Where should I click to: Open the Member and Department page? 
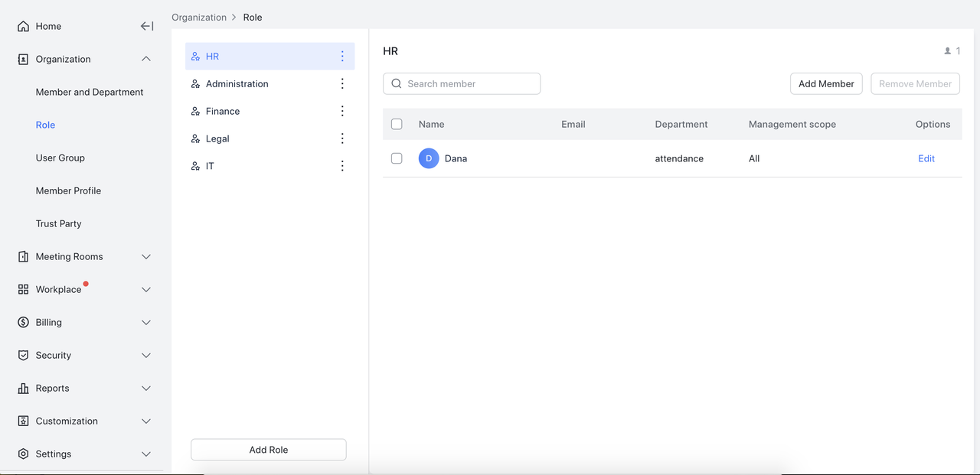click(90, 92)
